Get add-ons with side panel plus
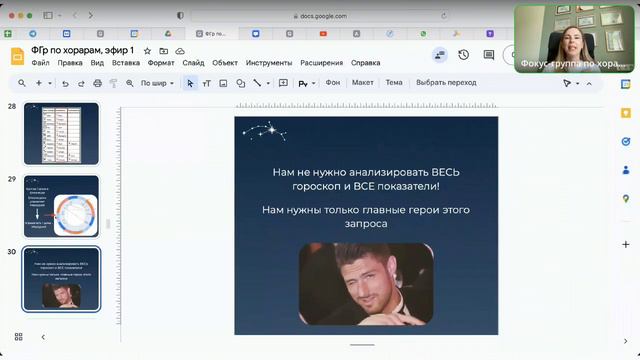This screenshot has height=360, width=640. [626, 244]
